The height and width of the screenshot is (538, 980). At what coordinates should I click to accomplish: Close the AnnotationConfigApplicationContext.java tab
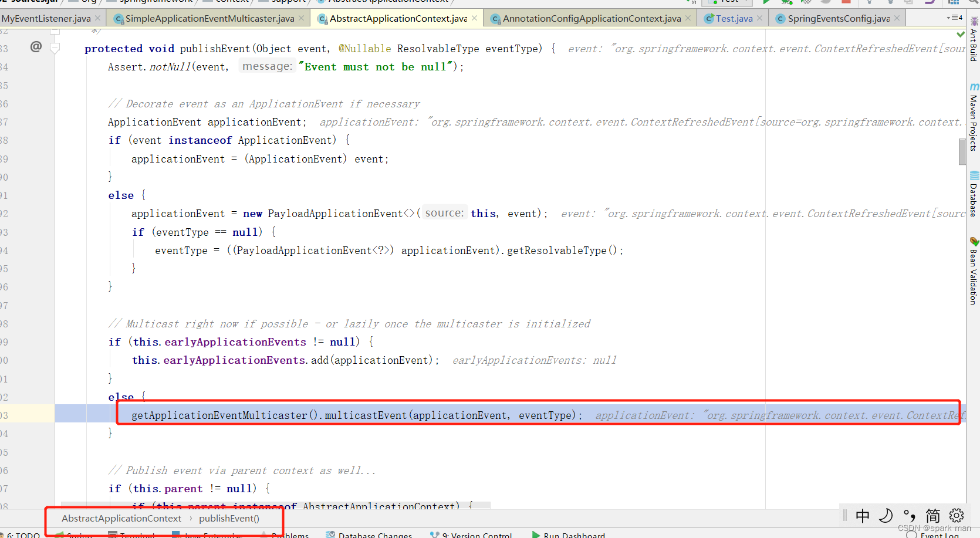pos(688,18)
